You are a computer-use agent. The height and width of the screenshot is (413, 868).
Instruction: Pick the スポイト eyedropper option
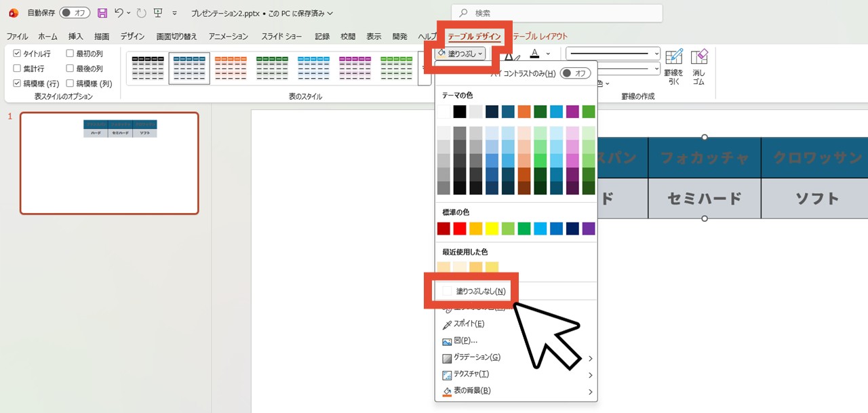pyautogui.click(x=469, y=324)
